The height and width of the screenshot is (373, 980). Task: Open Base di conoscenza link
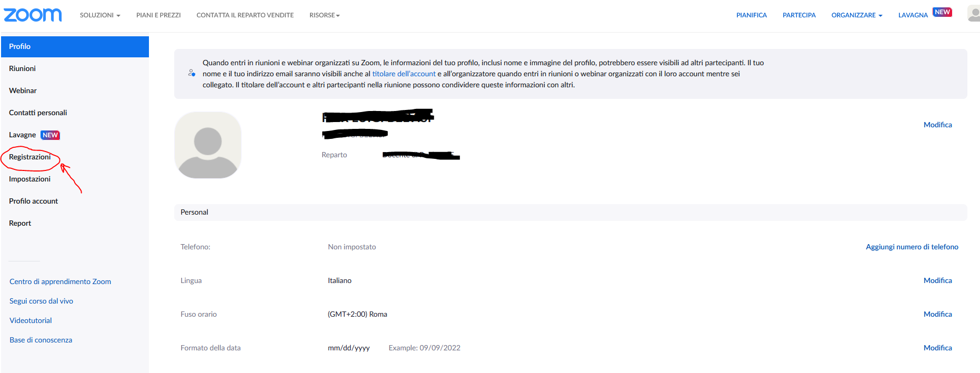point(41,340)
